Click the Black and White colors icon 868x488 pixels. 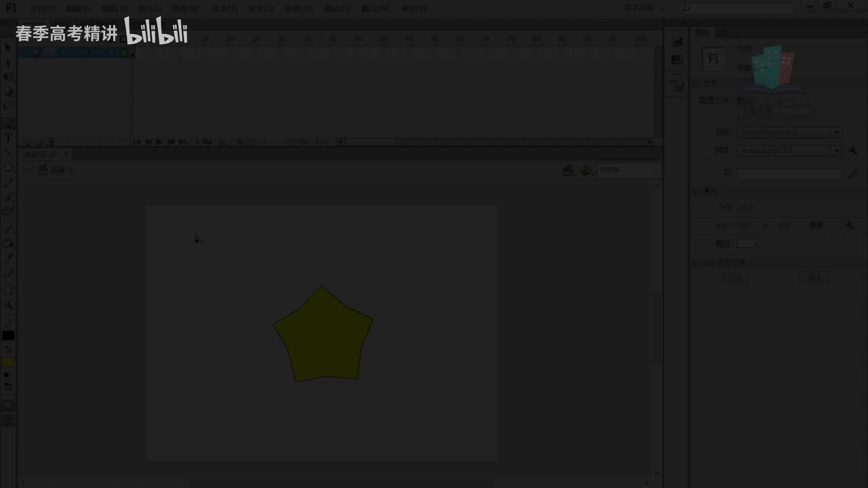click(6, 374)
